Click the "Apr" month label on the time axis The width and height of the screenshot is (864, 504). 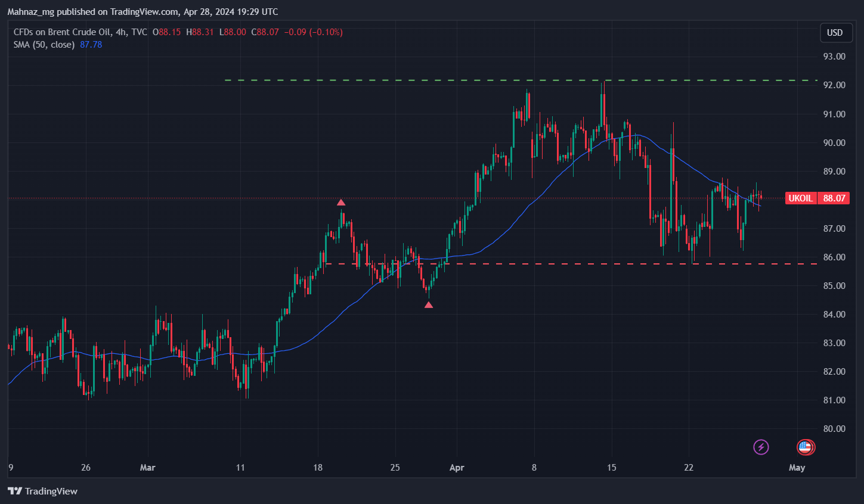[x=457, y=468]
